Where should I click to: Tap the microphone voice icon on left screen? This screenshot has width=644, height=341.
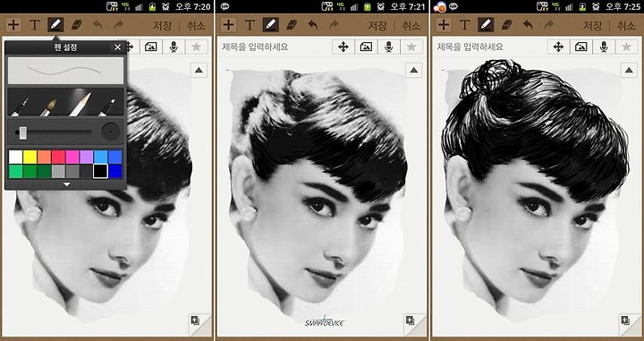pos(174,47)
